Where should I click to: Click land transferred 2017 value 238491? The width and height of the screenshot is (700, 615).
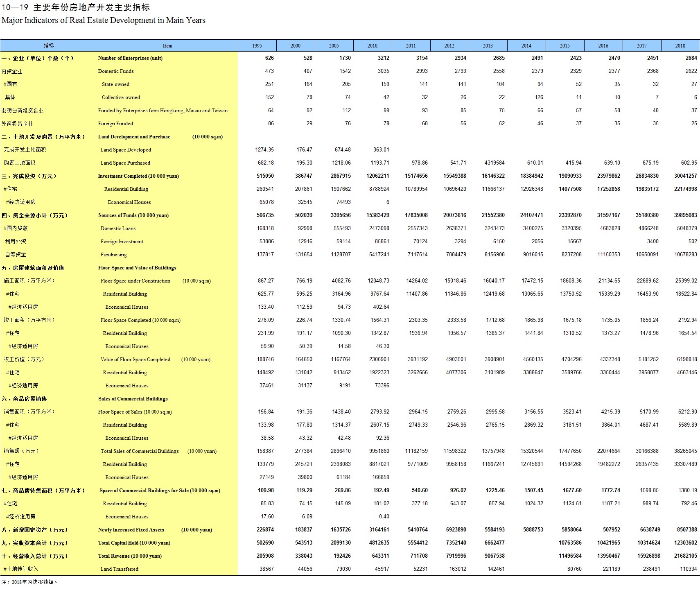pyautogui.click(x=650, y=569)
